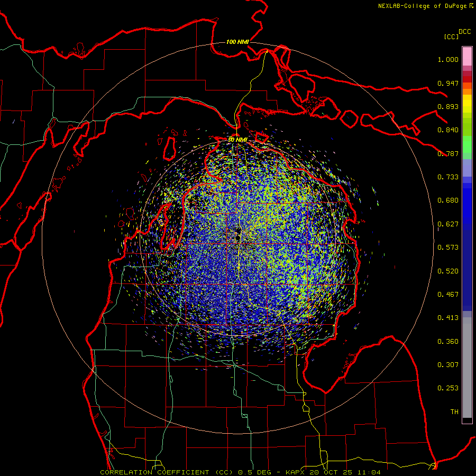Click the gray lower segment of color scale
Image resolution: width=476 pixels, height=476 pixels.
pyautogui.click(x=467, y=368)
